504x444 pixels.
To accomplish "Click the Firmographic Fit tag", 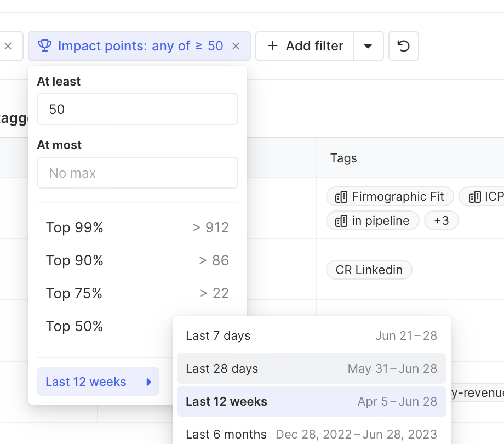I will [x=390, y=196].
